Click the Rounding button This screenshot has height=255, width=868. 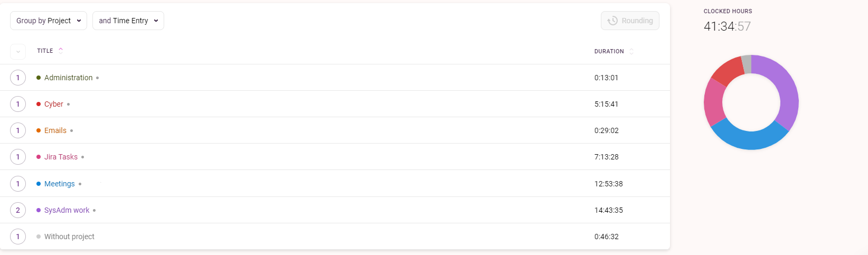click(x=630, y=21)
